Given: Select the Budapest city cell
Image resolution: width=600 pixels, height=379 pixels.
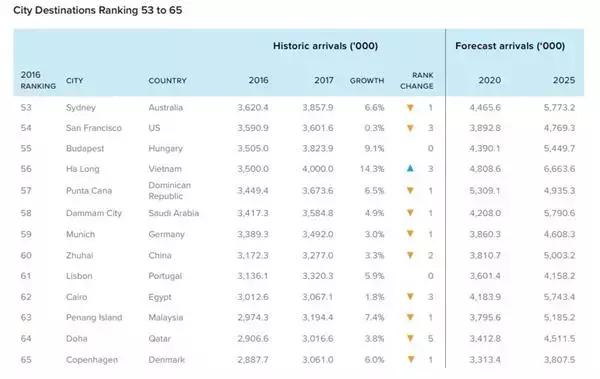Looking at the screenshot, I should click(85, 149).
